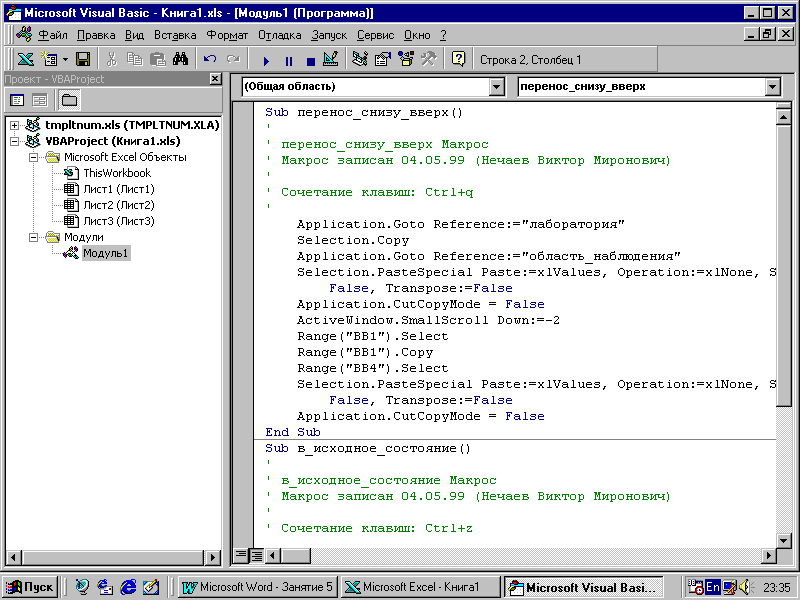
Task: Click the Пуск Start button
Action: pyautogui.click(x=30, y=587)
